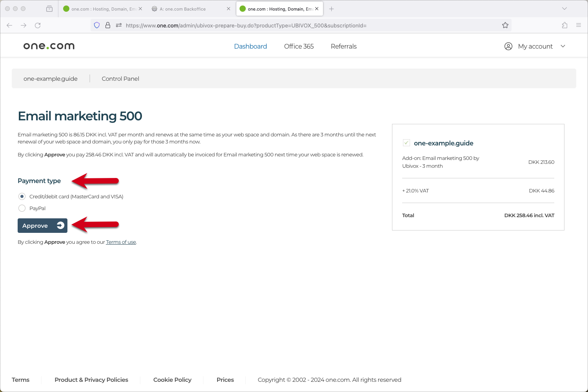Screen dimensions: 588x392
Task: Click the save-to-Pocket icon beside the star
Action: 564,25
